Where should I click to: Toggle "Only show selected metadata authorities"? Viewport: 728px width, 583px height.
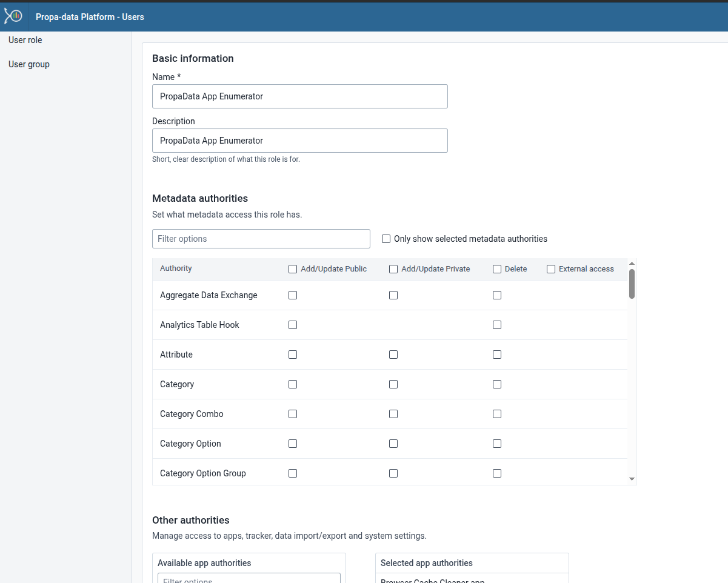point(386,239)
